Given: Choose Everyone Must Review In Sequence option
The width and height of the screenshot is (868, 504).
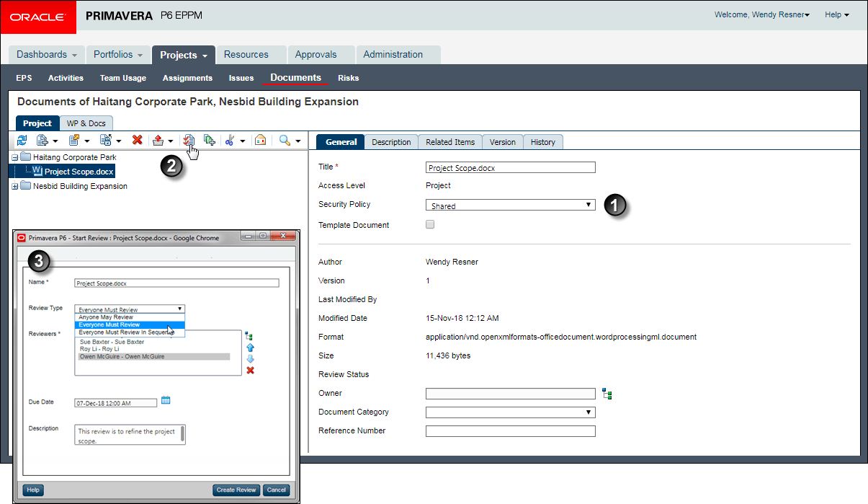Looking at the screenshot, I should (x=130, y=332).
